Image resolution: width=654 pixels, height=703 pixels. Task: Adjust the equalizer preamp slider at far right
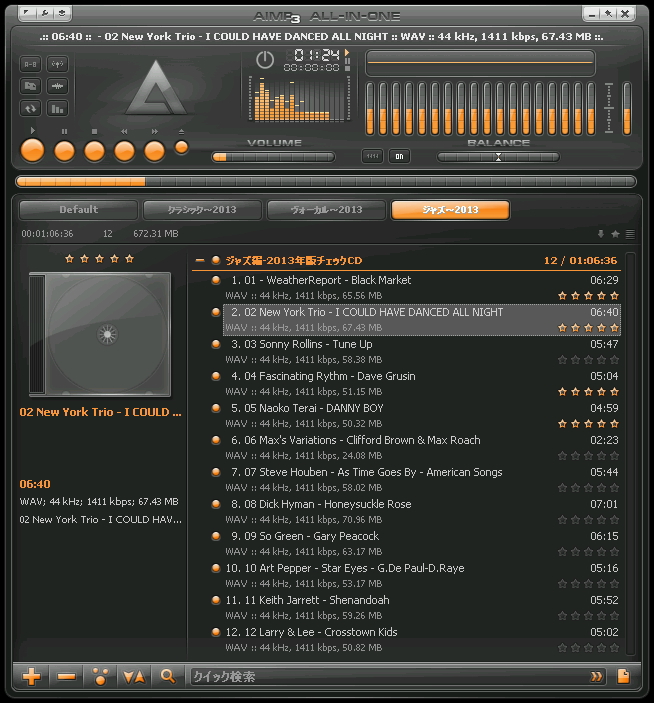627,108
